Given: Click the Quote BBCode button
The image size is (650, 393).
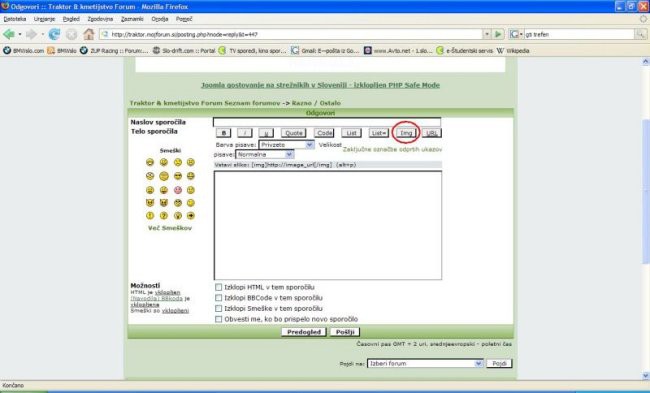Looking at the screenshot, I should [293, 133].
